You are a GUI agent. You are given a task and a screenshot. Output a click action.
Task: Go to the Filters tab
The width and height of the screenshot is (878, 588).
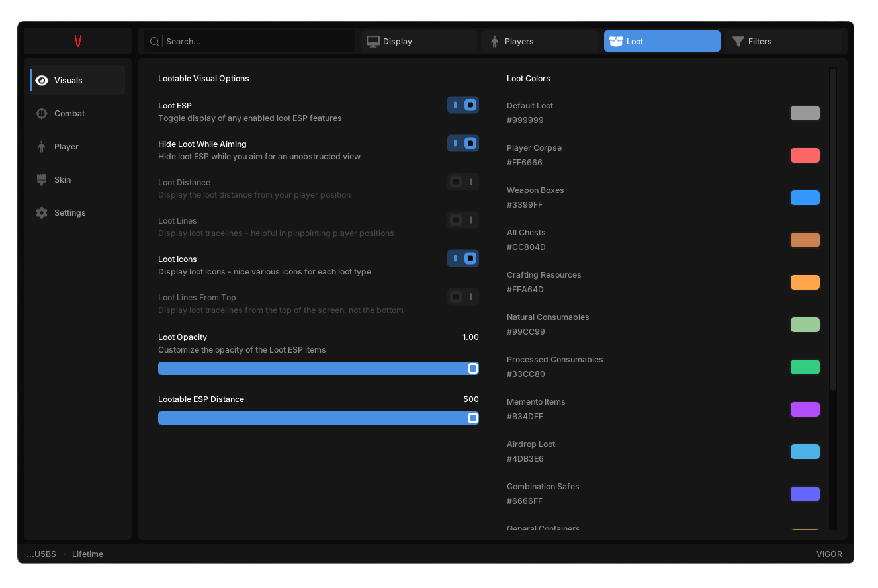tap(784, 41)
